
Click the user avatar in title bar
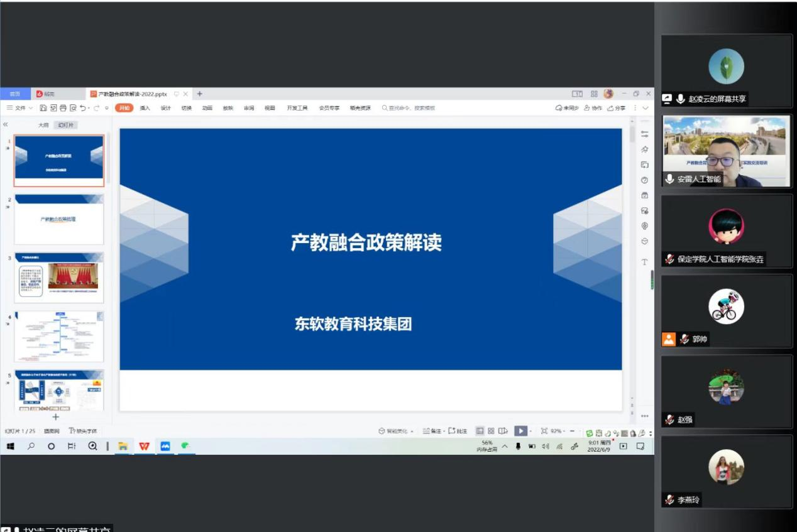point(608,94)
